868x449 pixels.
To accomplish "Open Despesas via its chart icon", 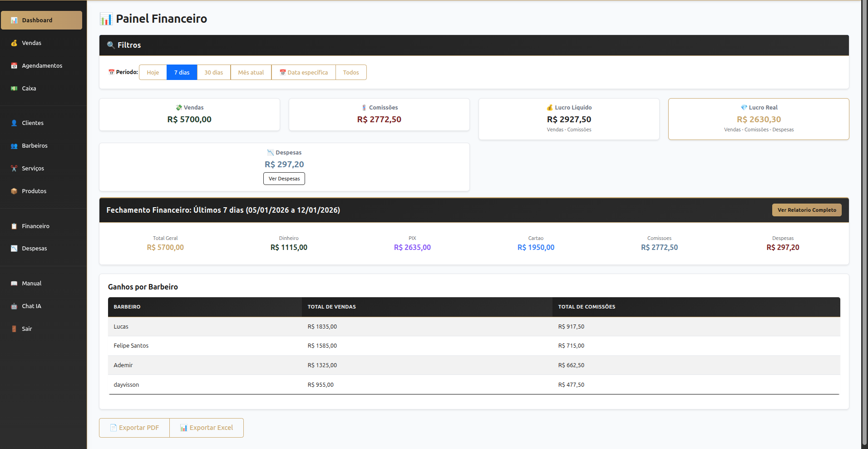I will (x=14, y=248).
